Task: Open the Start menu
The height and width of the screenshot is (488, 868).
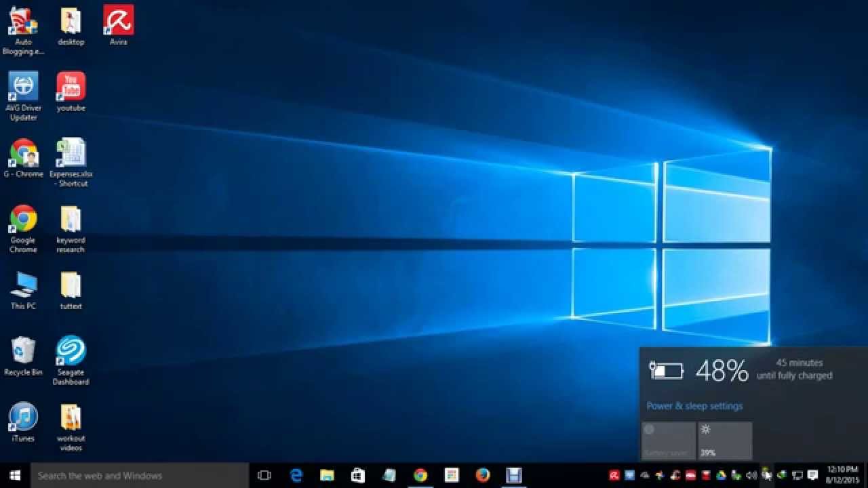Action: click(x=14, y=475)
